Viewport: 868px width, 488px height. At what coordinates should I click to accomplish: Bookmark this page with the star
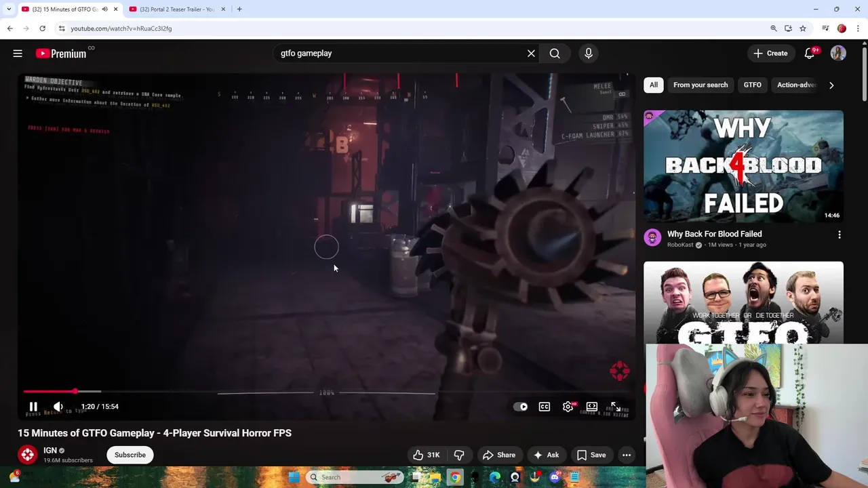(x=803, y=28)
